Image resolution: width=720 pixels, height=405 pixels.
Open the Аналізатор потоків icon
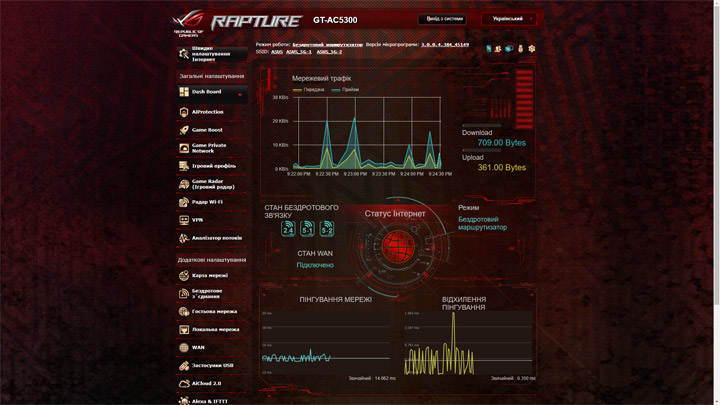(184, 238)
